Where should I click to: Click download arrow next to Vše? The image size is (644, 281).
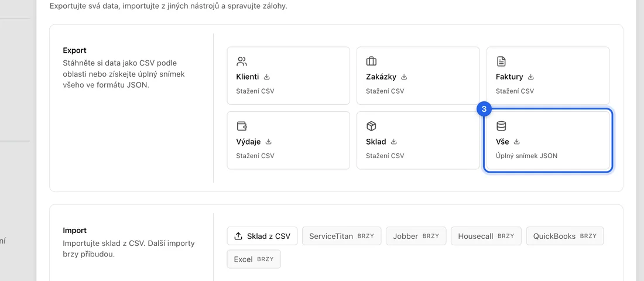coord(517,141)
